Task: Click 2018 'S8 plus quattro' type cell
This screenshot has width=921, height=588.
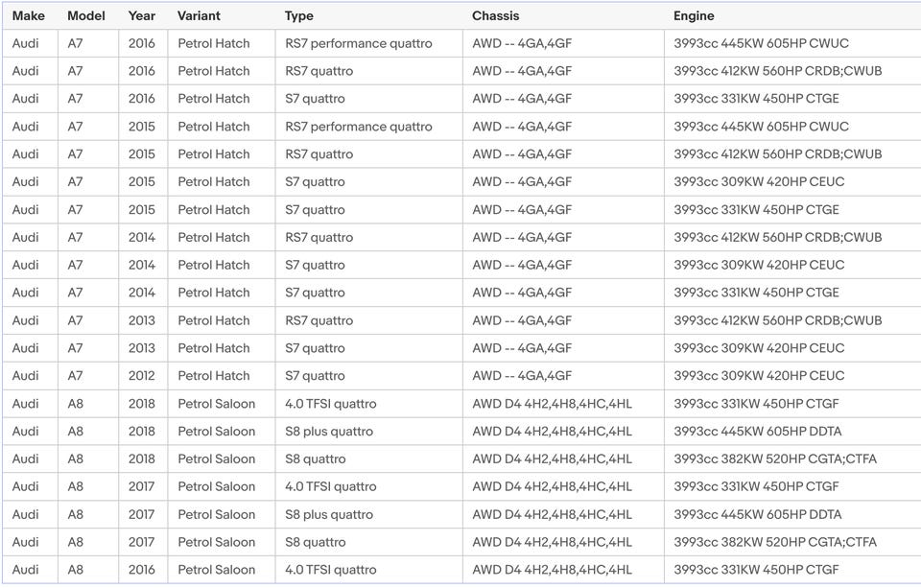Action: coord(329,432)
